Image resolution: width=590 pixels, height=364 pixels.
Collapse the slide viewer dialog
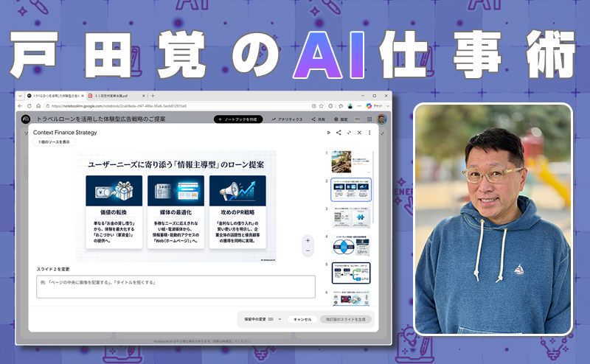coord(349,133)
